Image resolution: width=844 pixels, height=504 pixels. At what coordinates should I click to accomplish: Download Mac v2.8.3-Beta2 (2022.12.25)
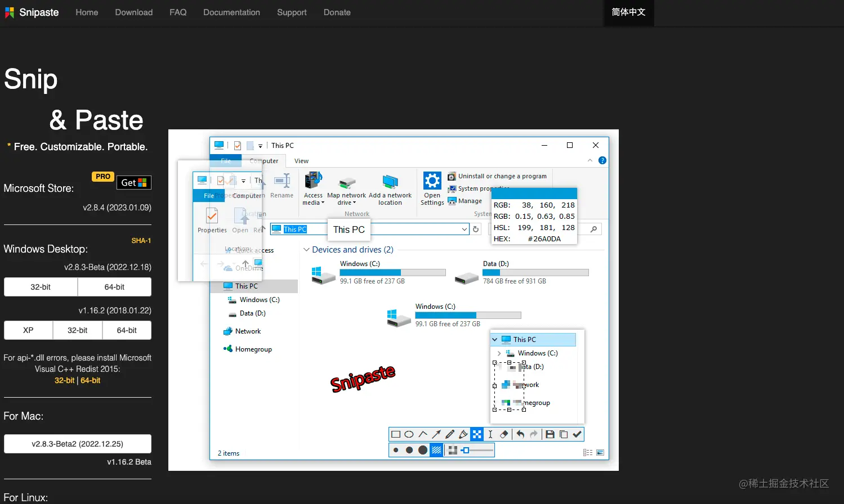(78, 444)
